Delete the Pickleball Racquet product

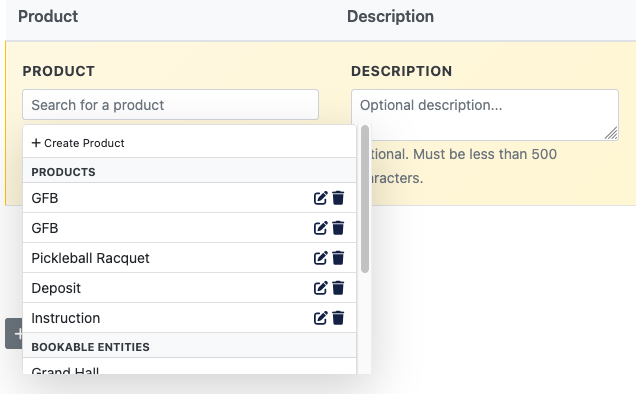[x=338, y=258]
